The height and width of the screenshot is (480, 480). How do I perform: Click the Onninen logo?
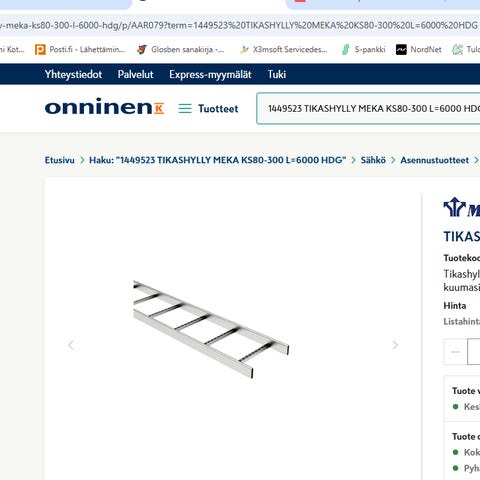click(x=104, y=107)
